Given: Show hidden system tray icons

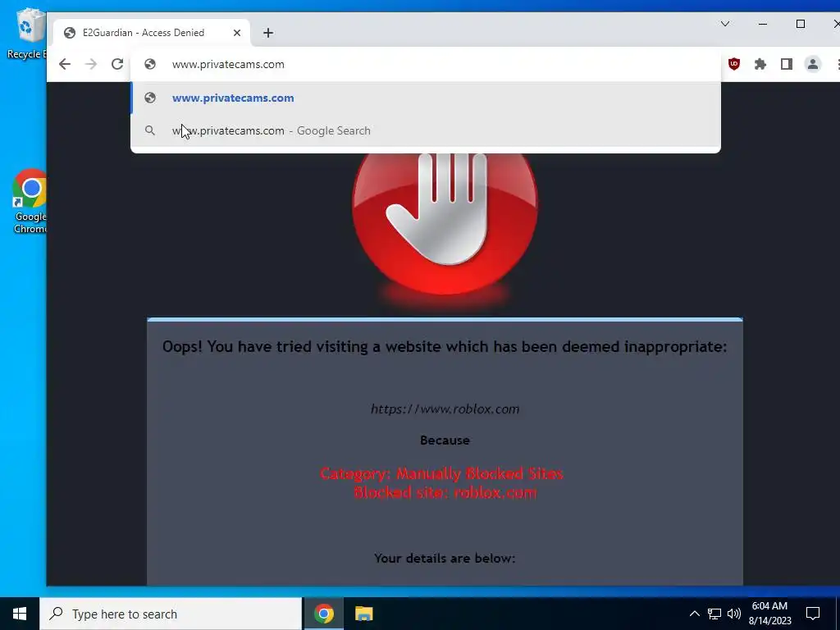Looking at the screenshot, I should [694, 614].
